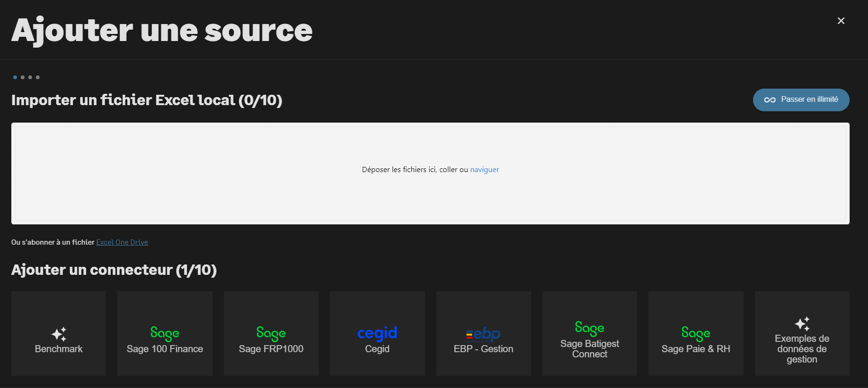This screenshot has height=388, width=868.
Task: Go to the second step dot
Action: pyautogui.click(x=23, y=77)
